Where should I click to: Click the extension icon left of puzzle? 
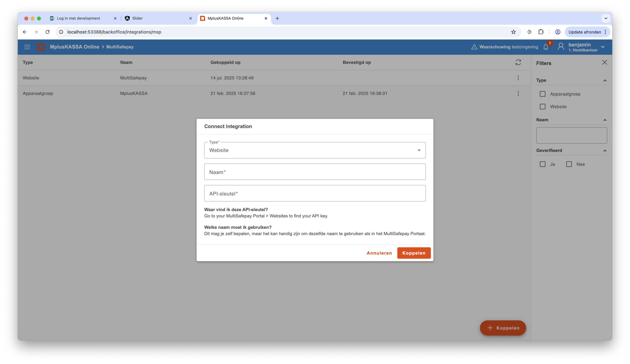[x=529, y=32]
